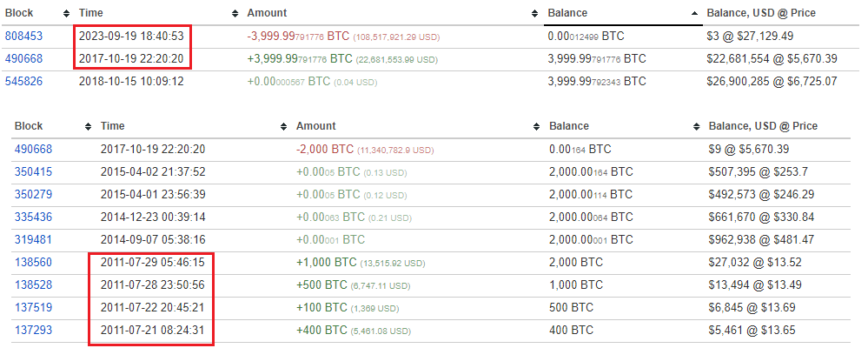The width and height of the screenshot is (868, 348).
Task: Open block 138560 link
Action: click(x=33, y=261)
